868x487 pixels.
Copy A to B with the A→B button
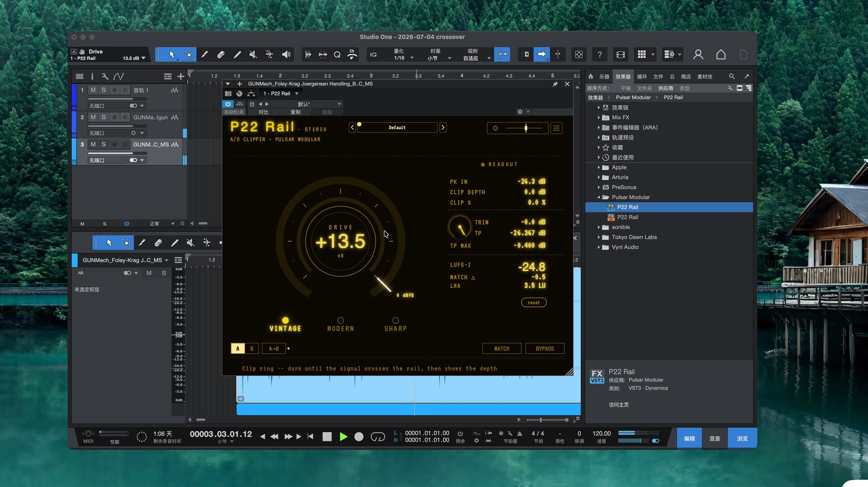point(274,349)
